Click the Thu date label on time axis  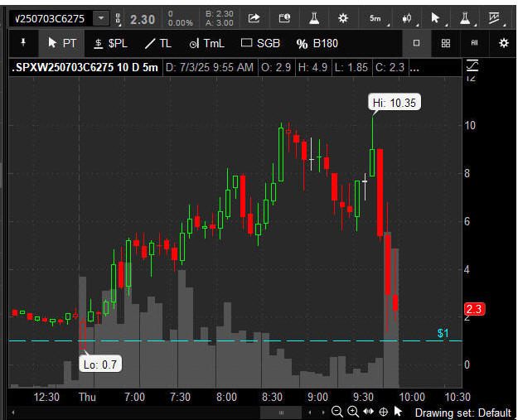[87, 397]
